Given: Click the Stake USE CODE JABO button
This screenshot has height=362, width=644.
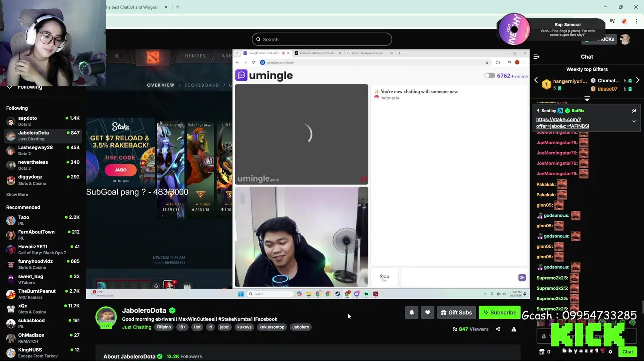Looking at the screenshot, I should coord(120,170).
